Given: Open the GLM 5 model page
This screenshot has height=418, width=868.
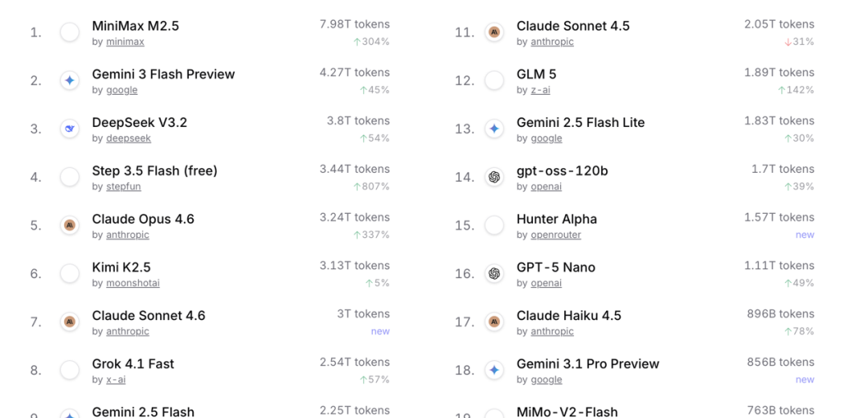Looking at the screenshot, I should (536, 74).
